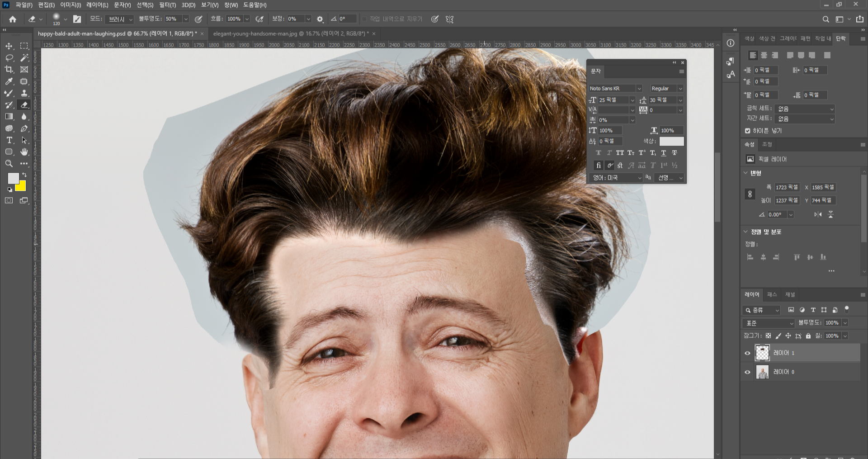868x459 pixels.
Task: Swap foreground and background colors
Action: (x=24, y=175)
